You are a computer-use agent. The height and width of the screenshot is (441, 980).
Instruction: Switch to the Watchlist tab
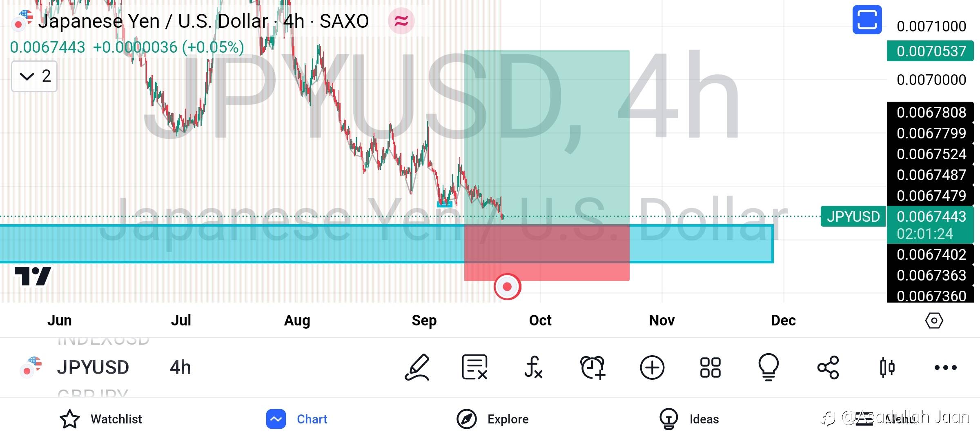point(100,419)
